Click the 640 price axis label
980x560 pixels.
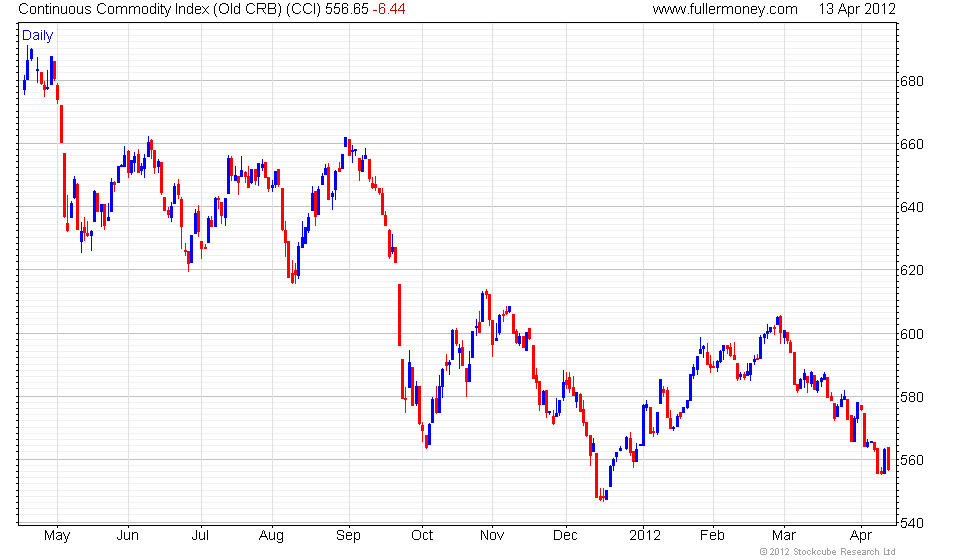pos(911,208)
